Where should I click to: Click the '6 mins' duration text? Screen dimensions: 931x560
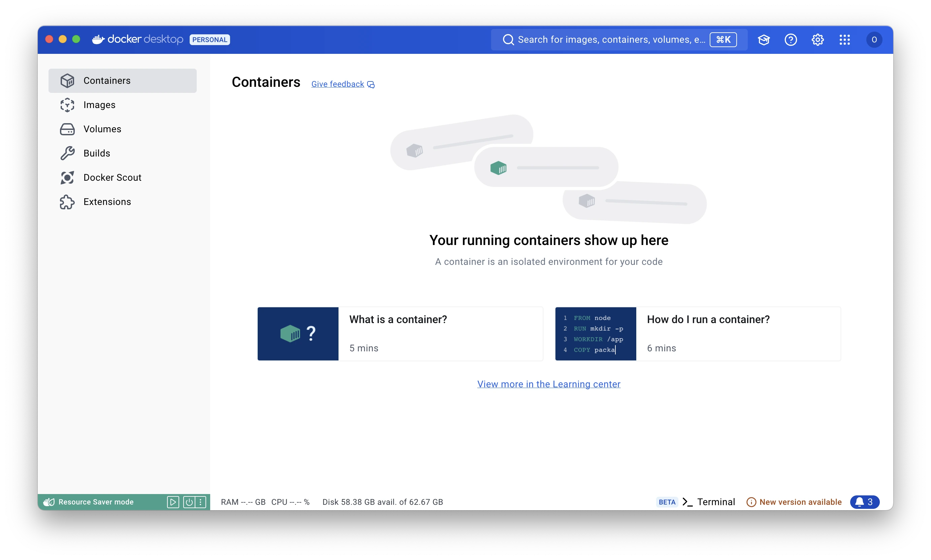[661, 348]
